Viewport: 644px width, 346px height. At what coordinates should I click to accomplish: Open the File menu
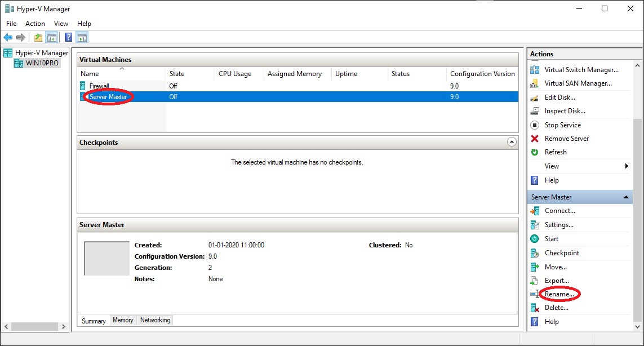[x=11, y=24]
